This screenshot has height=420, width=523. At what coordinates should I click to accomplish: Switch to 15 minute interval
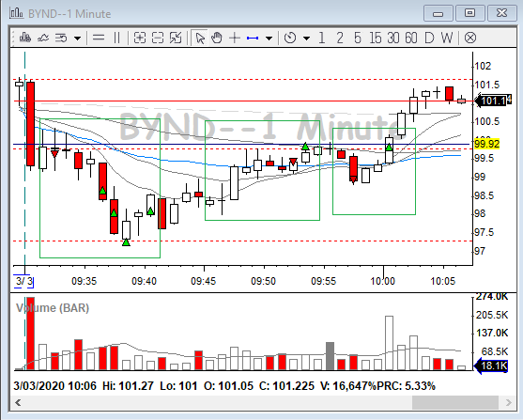point(376,38)
